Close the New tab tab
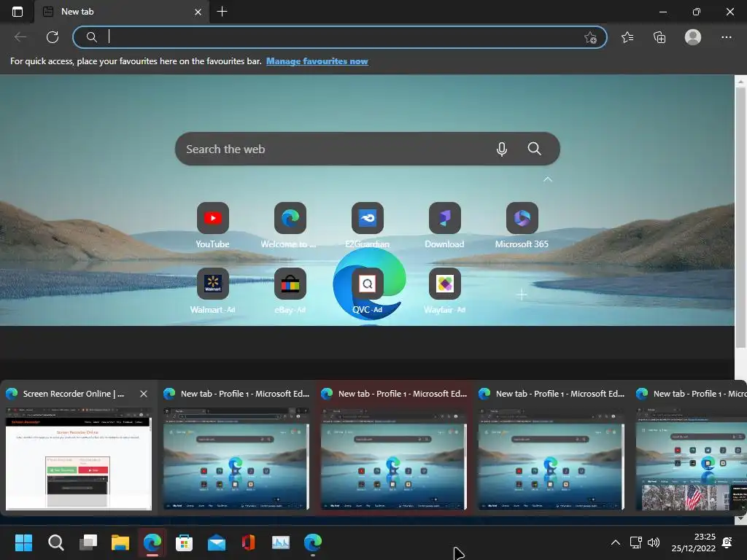This screenshot has width=747, height=560. coord(198,12)
